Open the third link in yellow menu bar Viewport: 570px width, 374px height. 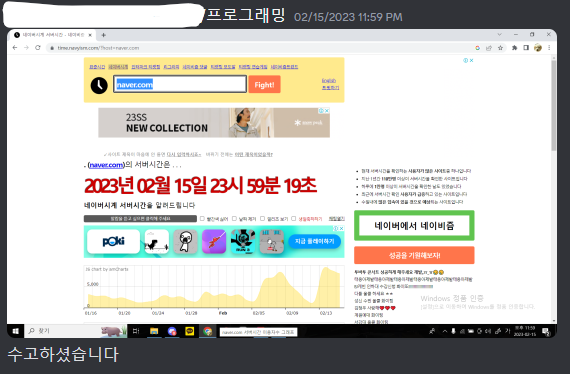point(145,67)
